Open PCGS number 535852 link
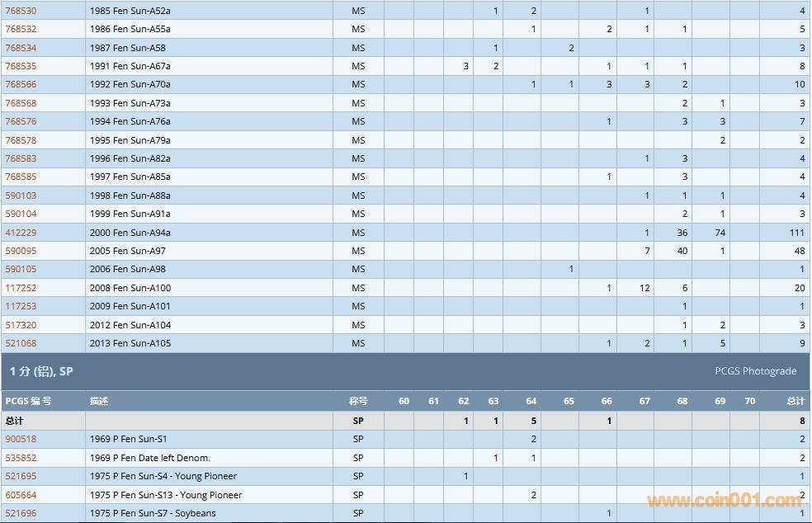This screenshot has width=812, height=523. [21, 458]
